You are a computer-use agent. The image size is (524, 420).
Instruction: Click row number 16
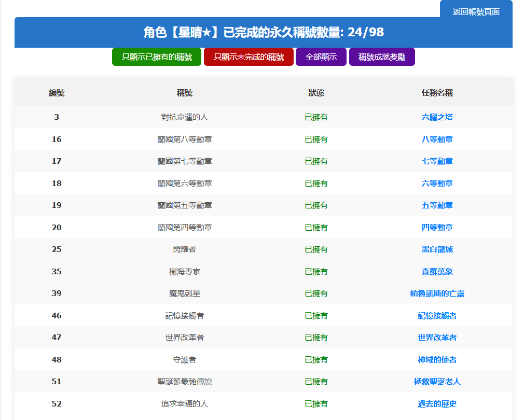[57, 139]
